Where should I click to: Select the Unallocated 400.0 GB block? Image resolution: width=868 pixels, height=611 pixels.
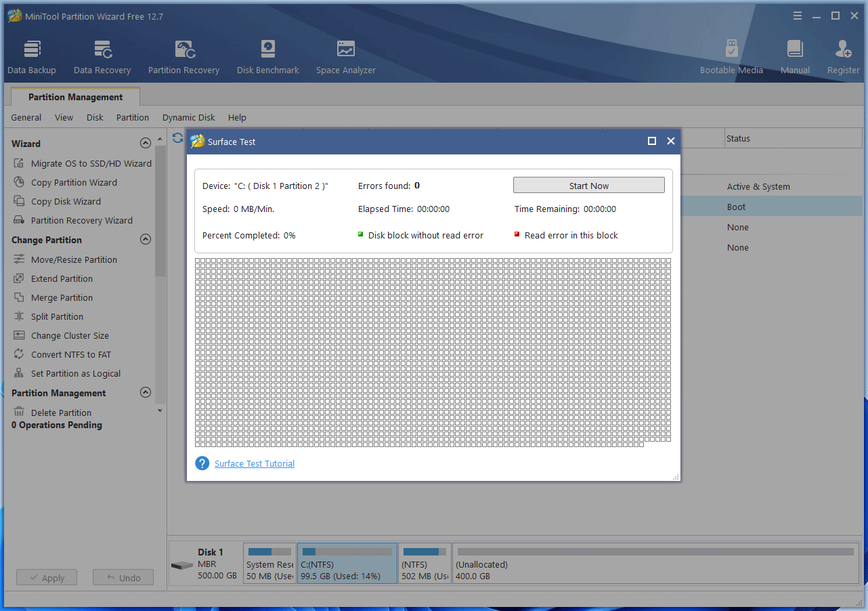coord(655,563)
